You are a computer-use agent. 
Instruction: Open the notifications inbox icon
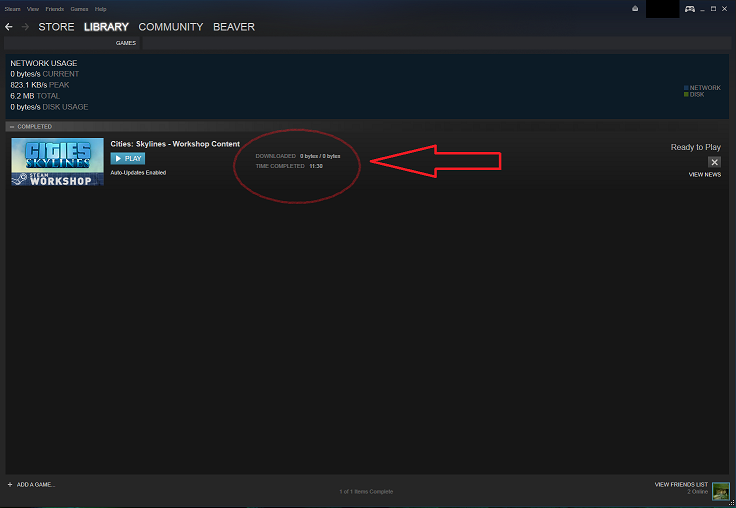coord(635,8)
